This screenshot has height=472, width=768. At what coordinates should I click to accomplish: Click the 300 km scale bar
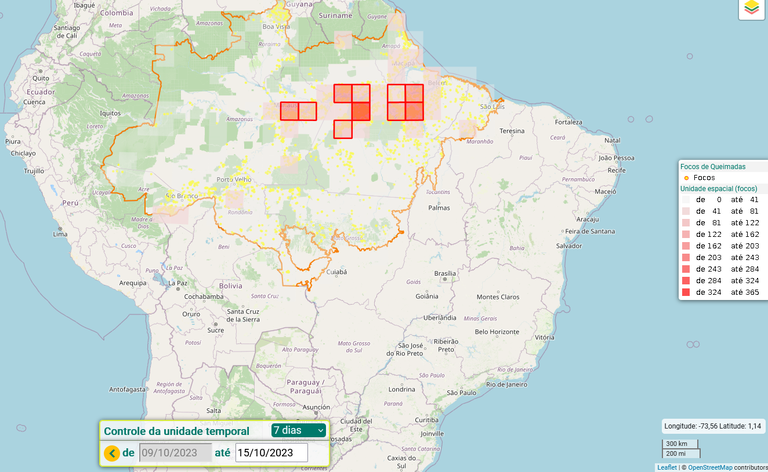677,444
